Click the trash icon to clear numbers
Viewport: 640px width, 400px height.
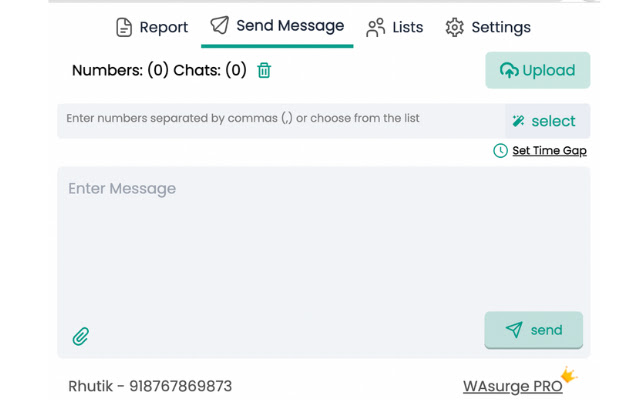[x=264, y=70]
